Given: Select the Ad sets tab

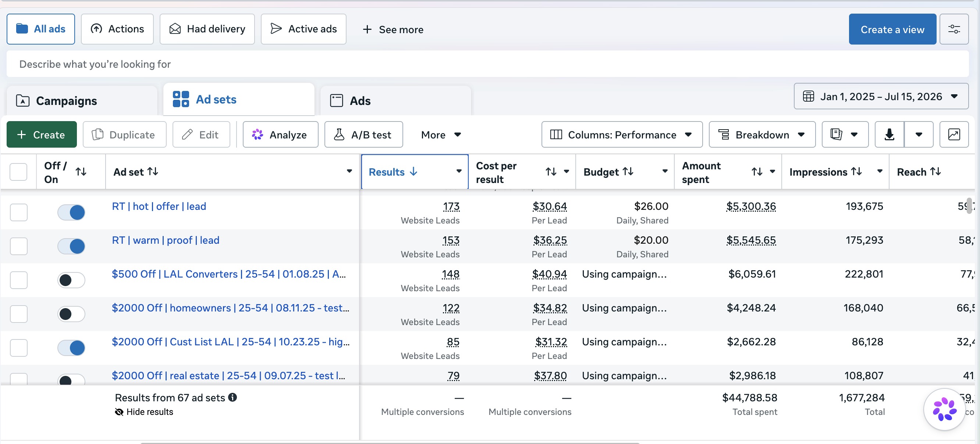Looking at the screenshot, I should coord(239,99).
